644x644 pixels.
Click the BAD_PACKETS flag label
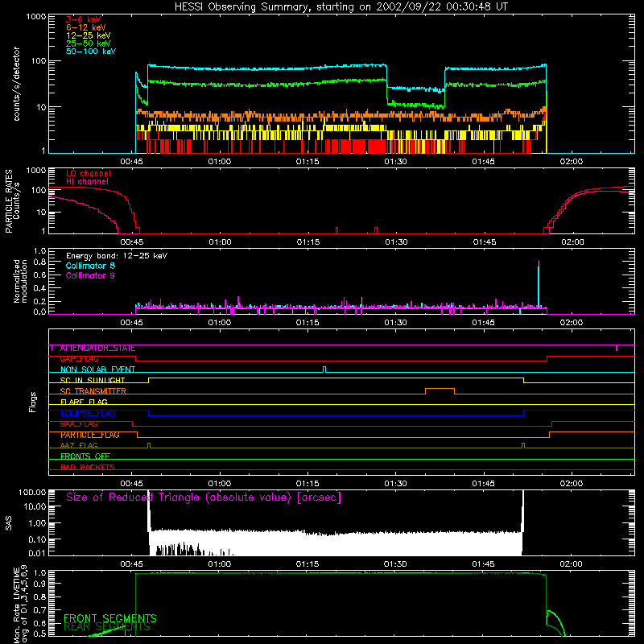(x=88, y=467)
